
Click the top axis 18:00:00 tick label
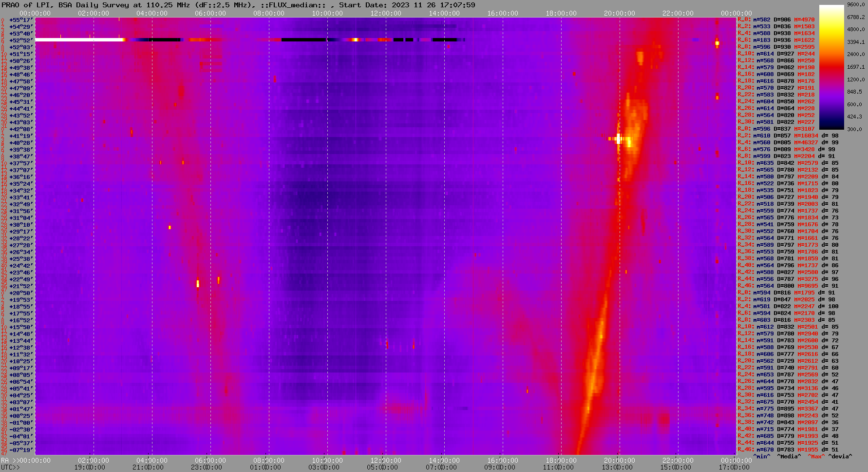(561, 14)
